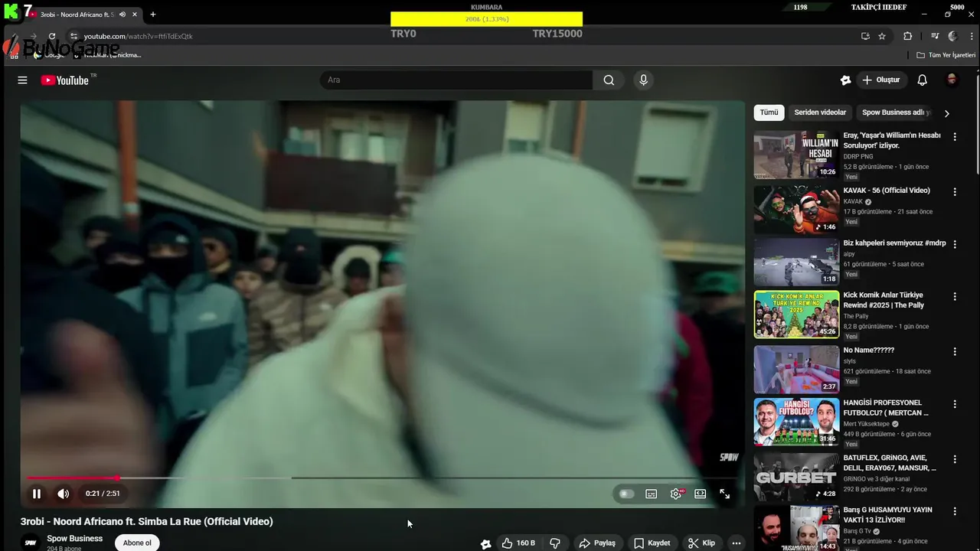Pause the video playback
This screenshot has height=551, width=980.
coord(36,494)
